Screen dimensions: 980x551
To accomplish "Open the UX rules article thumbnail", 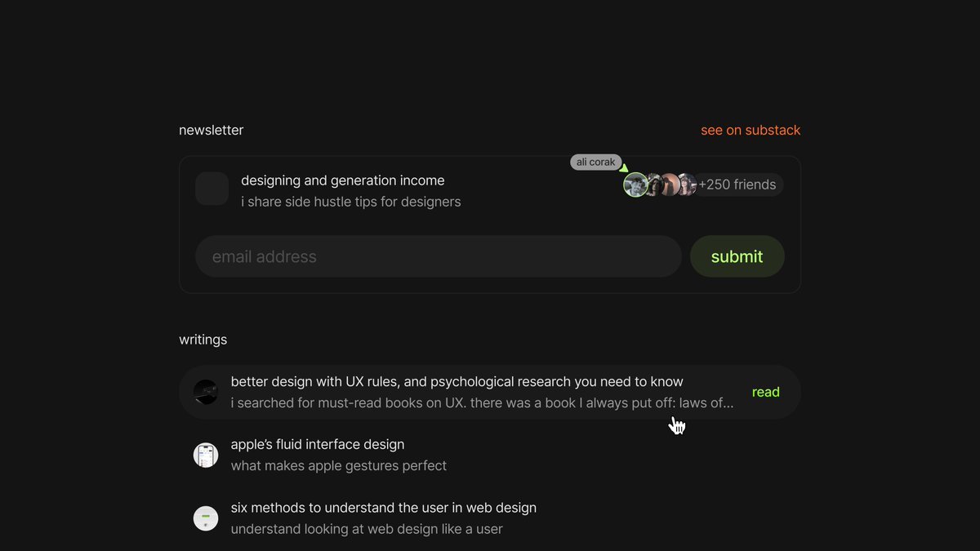I will point(206,392).
